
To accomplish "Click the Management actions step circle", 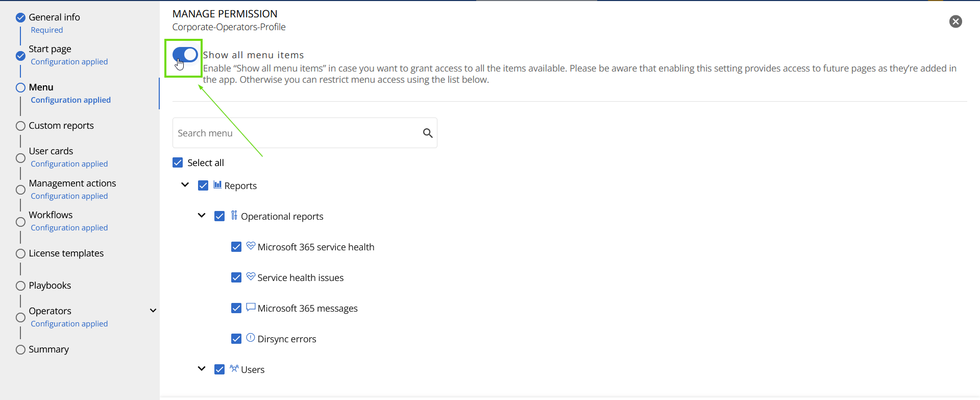I will (x=20, y=190).
